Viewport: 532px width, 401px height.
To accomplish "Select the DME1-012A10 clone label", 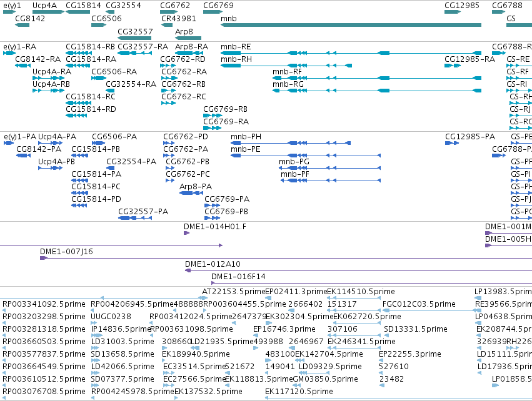I will pos(213,264).
